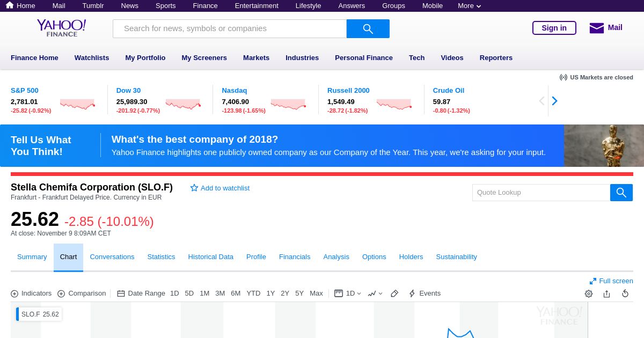This screenshot has height=338, width=644.
Task: Switch to the Conversations tab
Action: pyautogui.click(x=112, y=257)
